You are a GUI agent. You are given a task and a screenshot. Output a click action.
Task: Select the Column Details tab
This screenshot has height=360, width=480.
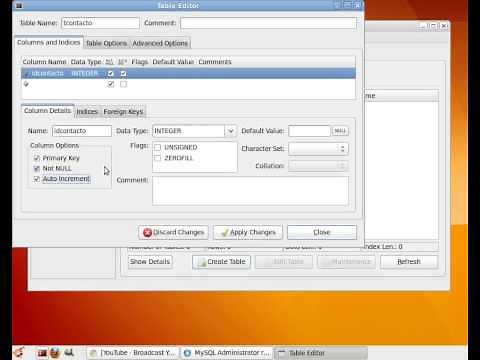47,111
